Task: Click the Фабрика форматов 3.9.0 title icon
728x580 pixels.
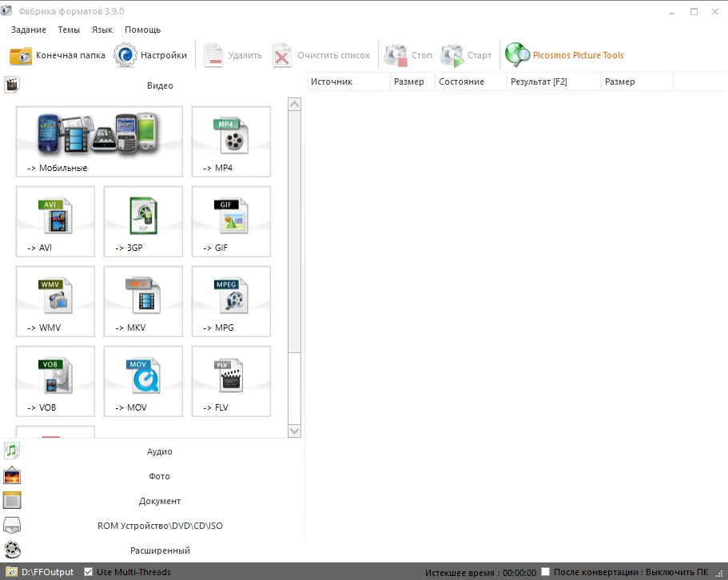Action: pyautogui.click(x=6, y=10)
